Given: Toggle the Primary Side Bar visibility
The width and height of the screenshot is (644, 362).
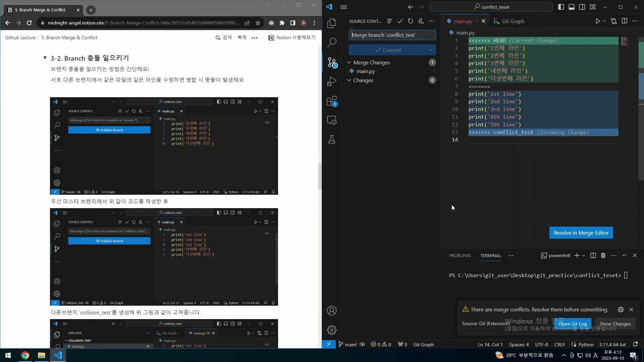Looking at the screenshot, I should click(561, 7).
